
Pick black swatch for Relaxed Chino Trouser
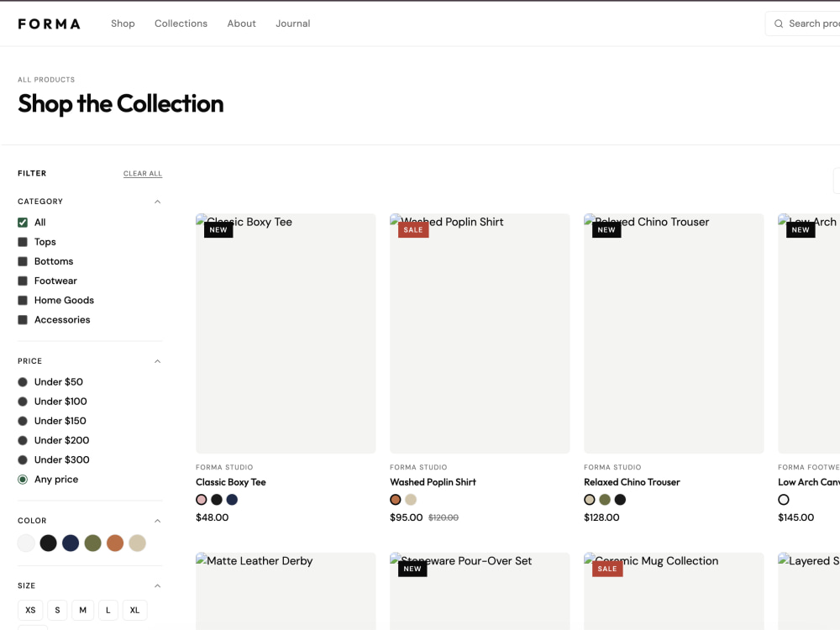pos(620,500)
